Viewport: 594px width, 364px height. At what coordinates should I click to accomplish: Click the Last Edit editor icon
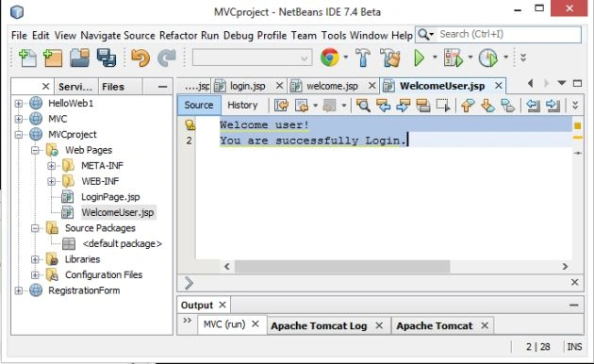click(281, 106)
